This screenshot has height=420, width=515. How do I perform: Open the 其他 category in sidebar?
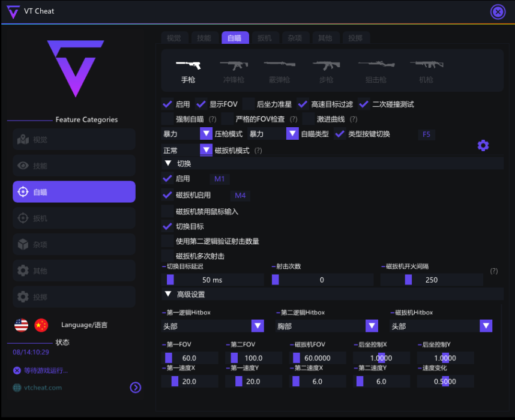point(74,271)
